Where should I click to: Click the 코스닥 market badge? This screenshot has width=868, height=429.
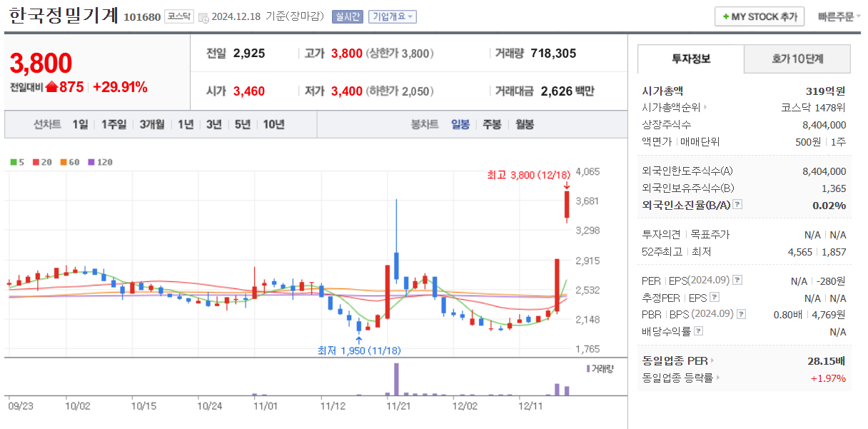(178, 16)
